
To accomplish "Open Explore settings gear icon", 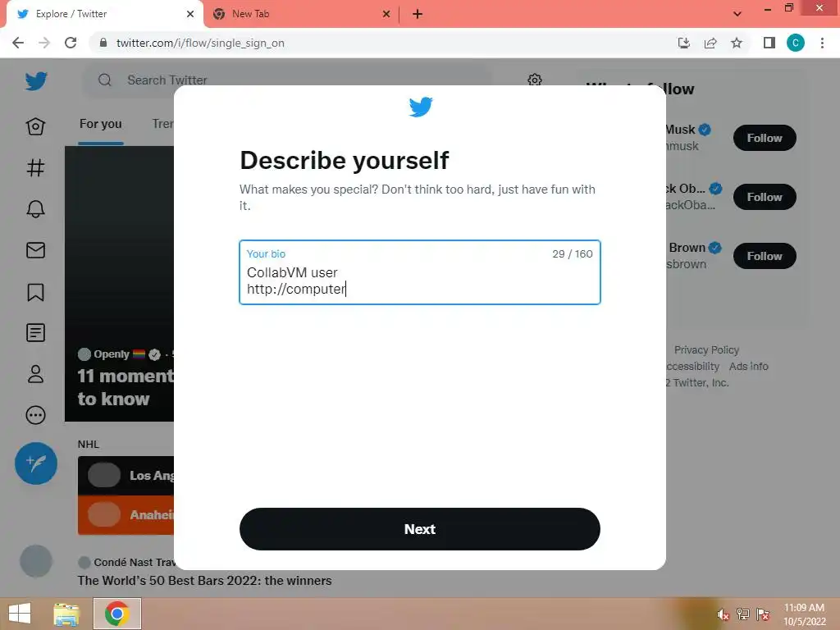I will pos(534,80).
